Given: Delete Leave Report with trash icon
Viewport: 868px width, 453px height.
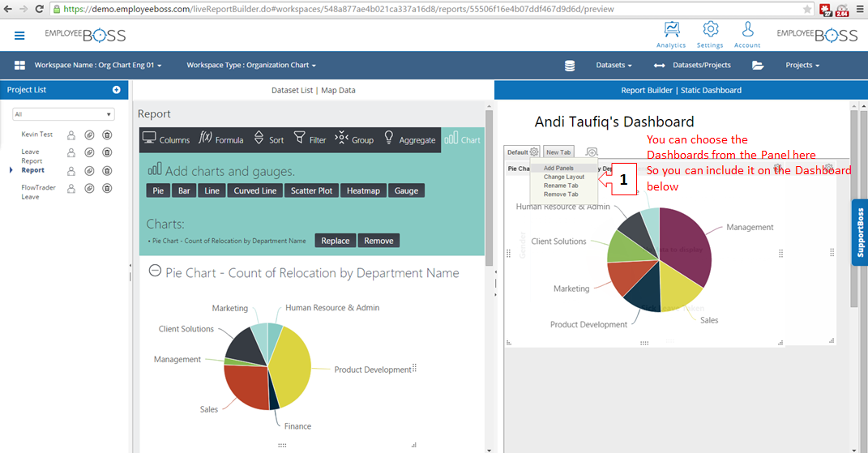Looking at the screenshot, I should [108, 152].
